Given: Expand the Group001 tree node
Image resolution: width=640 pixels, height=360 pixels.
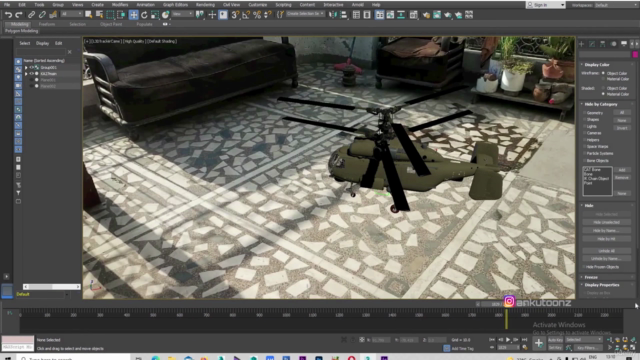Looking at the screenshot, I should click(x=26, y=67).
